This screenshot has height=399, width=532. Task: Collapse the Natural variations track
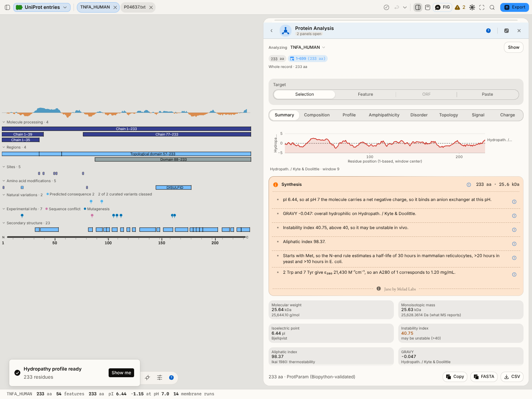[x=4, y=195]
